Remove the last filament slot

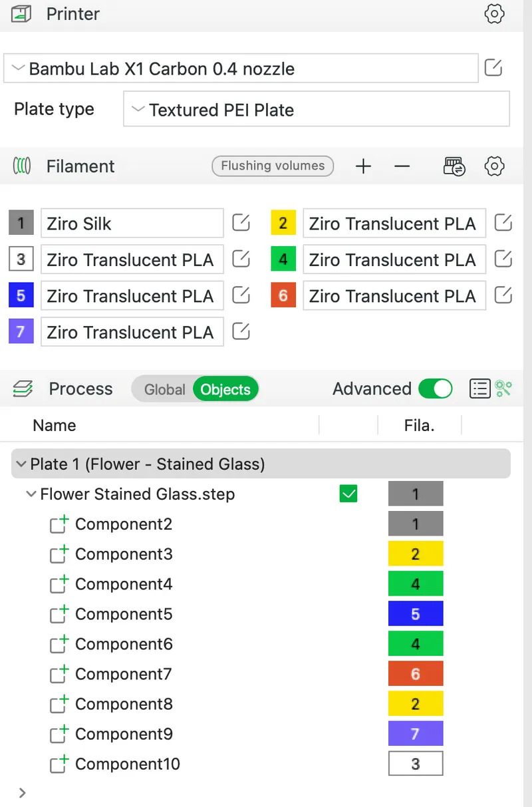(x=402, y=166)
